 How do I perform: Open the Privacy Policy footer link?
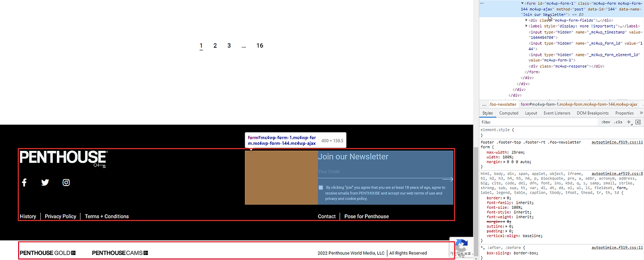click(x=60, y=216)
